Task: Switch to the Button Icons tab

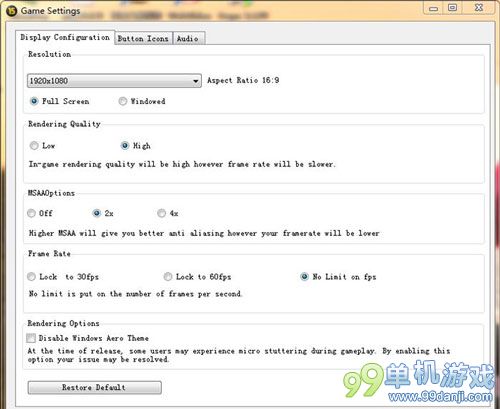Action: (x=143, y=39)
